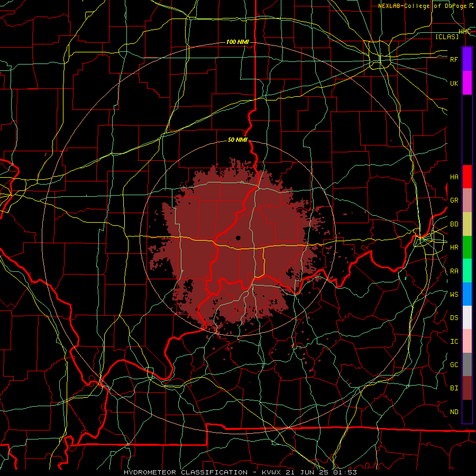
Task: Click the RF legend label
Action: point(454,59)
